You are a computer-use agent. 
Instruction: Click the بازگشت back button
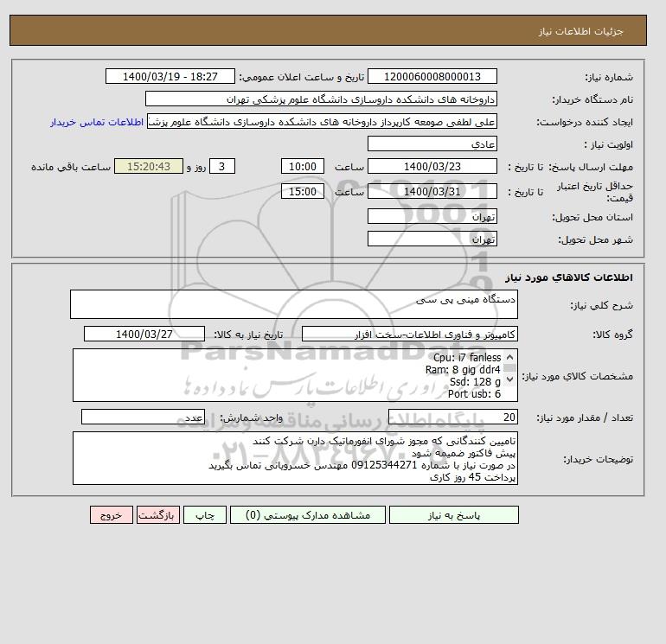coord(158,515)
